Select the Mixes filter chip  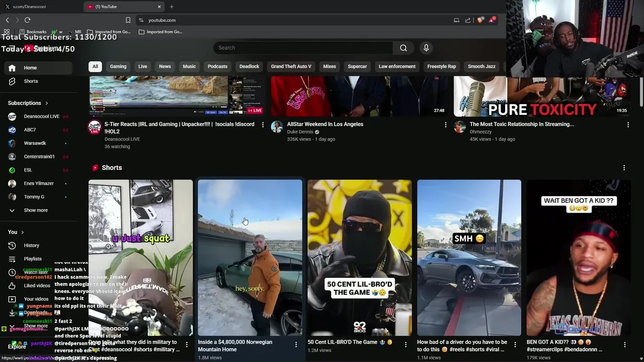[x=330, y=66]
